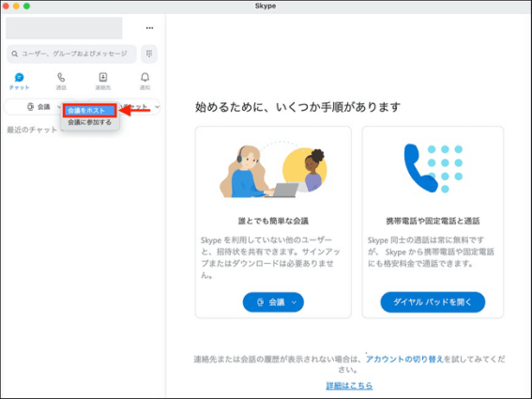Click the アカウントの切り替え link
This screenshot has width=532, height=399.
(404, 359)
